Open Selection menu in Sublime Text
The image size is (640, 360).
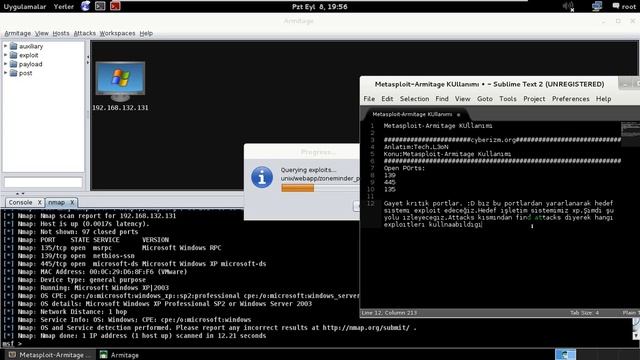414,99
